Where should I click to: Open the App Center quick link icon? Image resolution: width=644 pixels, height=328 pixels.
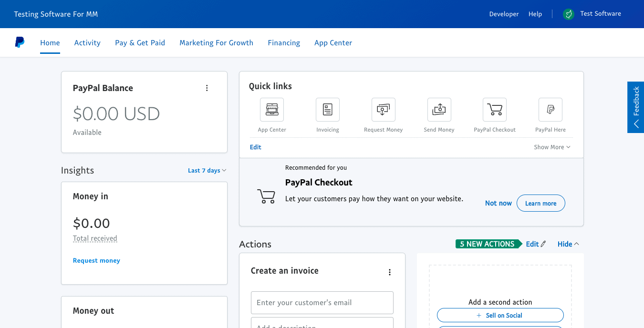tap(271, 109)
